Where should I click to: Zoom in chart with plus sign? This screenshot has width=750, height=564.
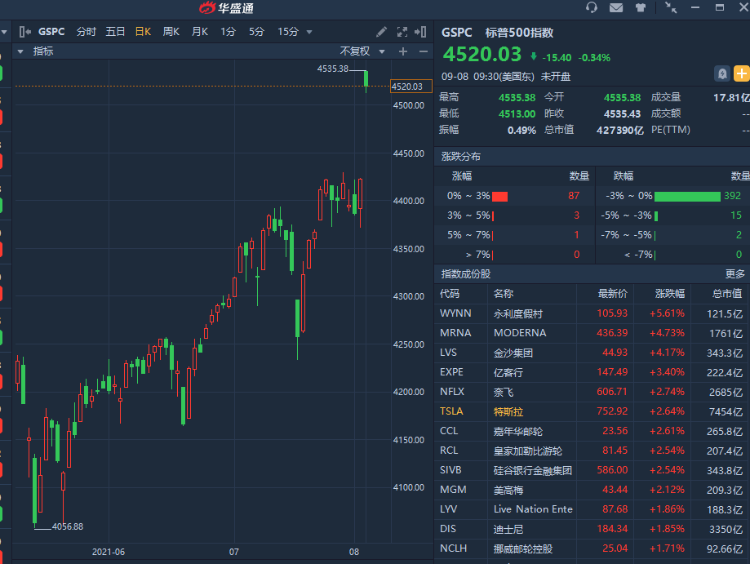pos(403,51)
